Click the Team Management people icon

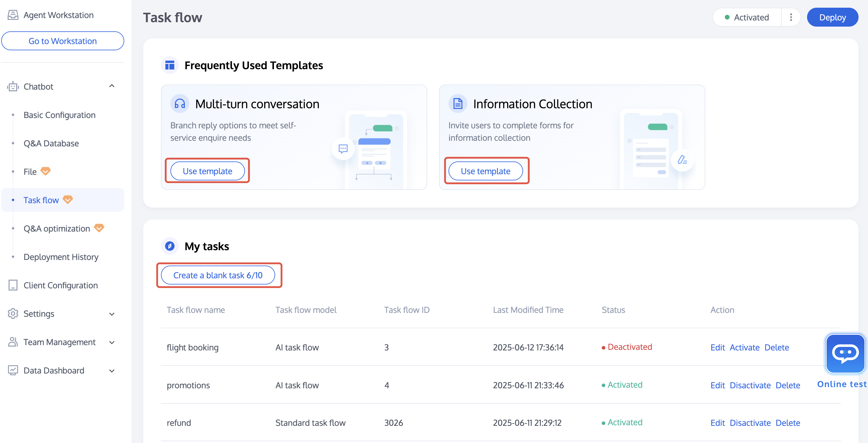[x=13, y=342]
